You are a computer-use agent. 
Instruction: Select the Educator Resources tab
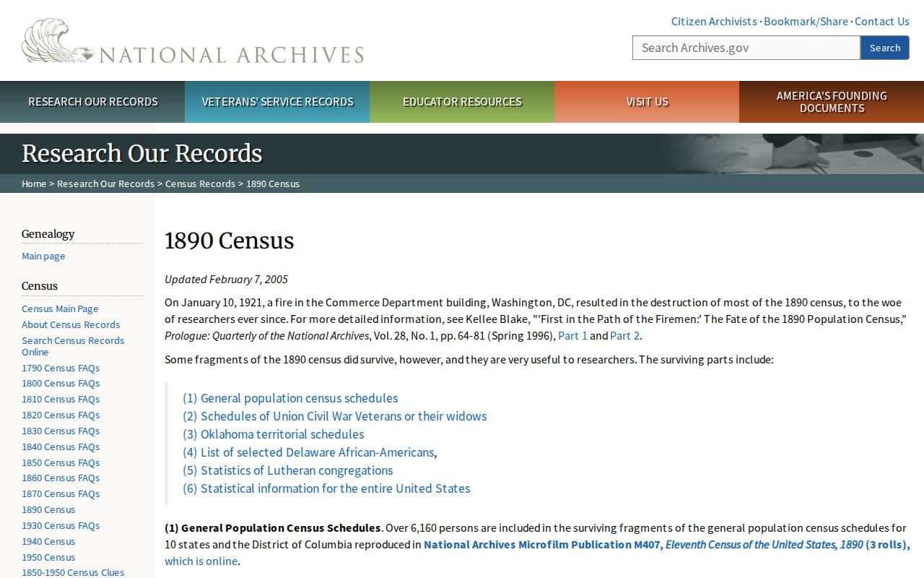coord(462,102)
